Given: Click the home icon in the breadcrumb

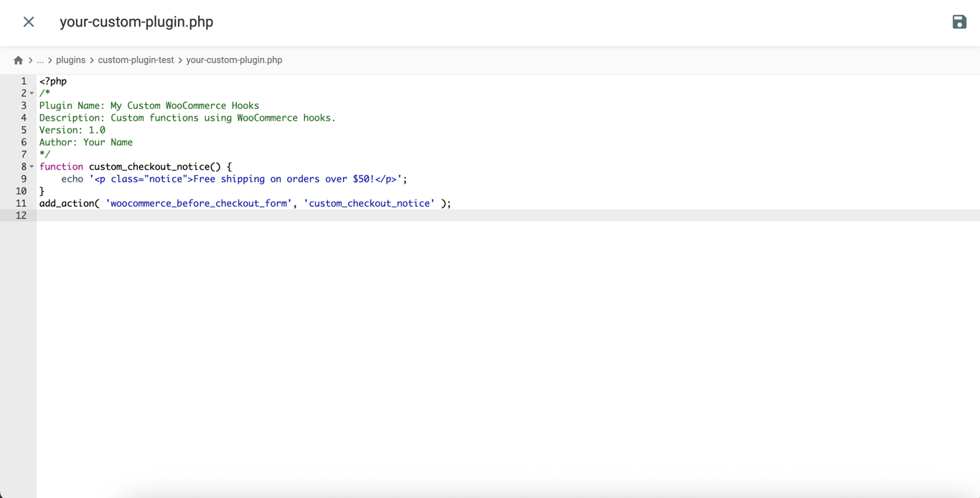Looking at the screenshot, I should coord(18,60).
